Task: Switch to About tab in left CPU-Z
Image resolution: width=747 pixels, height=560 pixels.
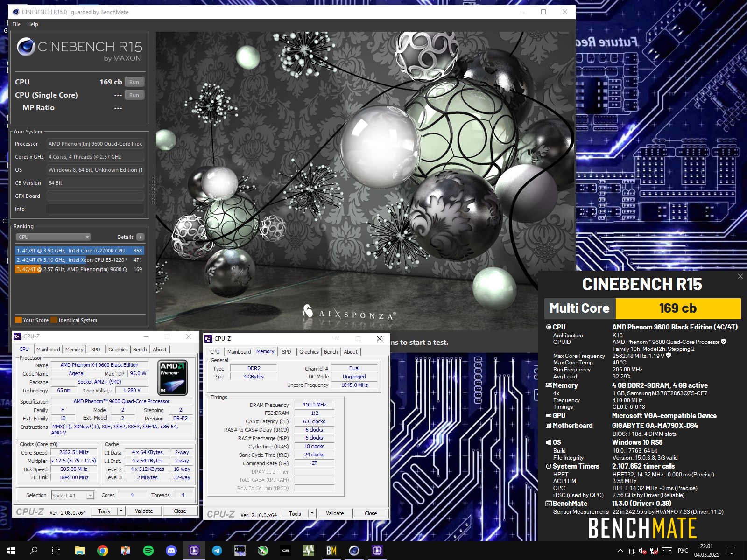Action: 160,350
